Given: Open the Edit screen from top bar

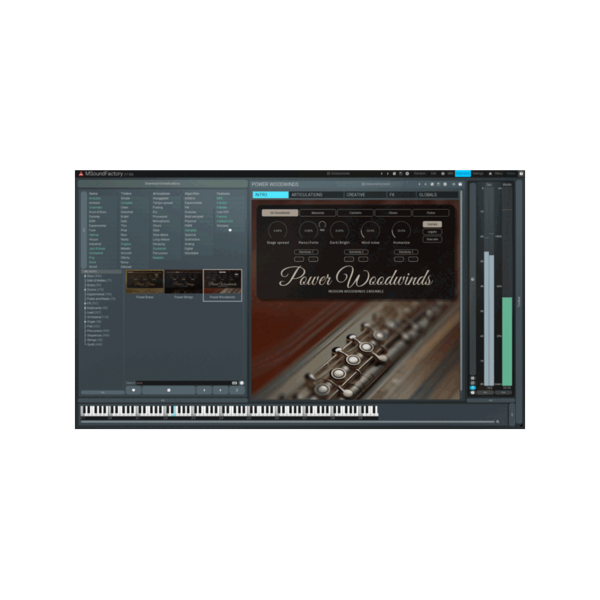Looking at the screenshot, I should point(434,174).
